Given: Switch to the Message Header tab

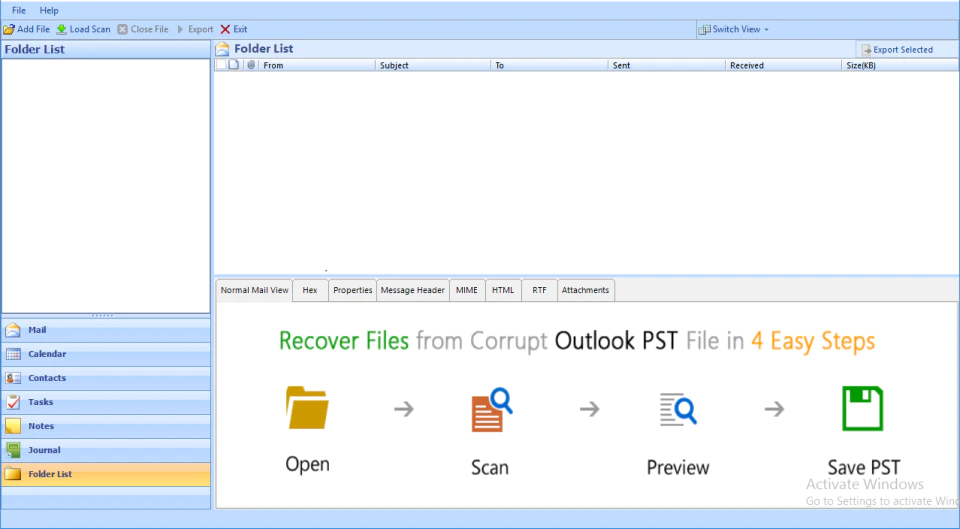Looking at the screenshot, I should click(x=413, y=290).
